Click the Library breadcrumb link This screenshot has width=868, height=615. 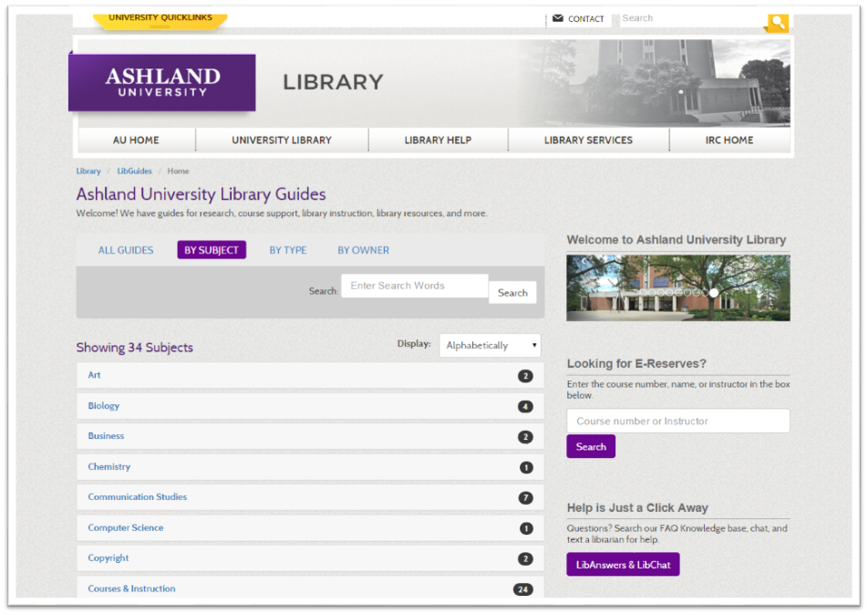88,172
